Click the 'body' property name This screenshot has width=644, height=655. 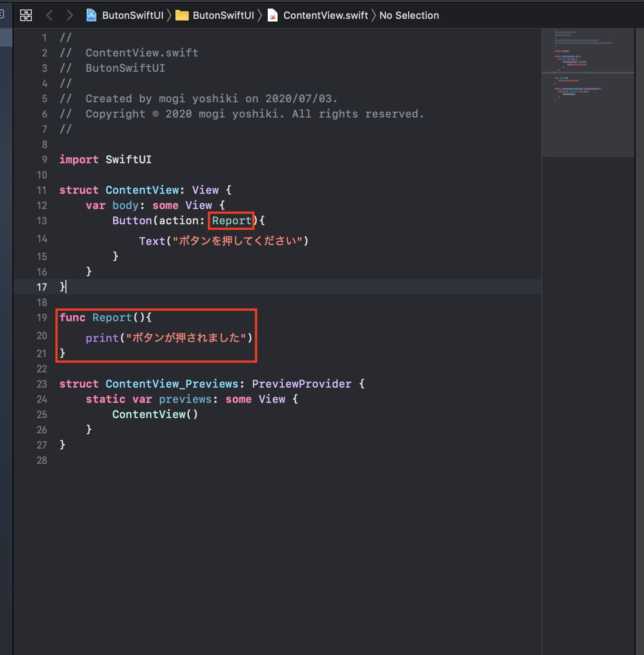coord(126,205)
